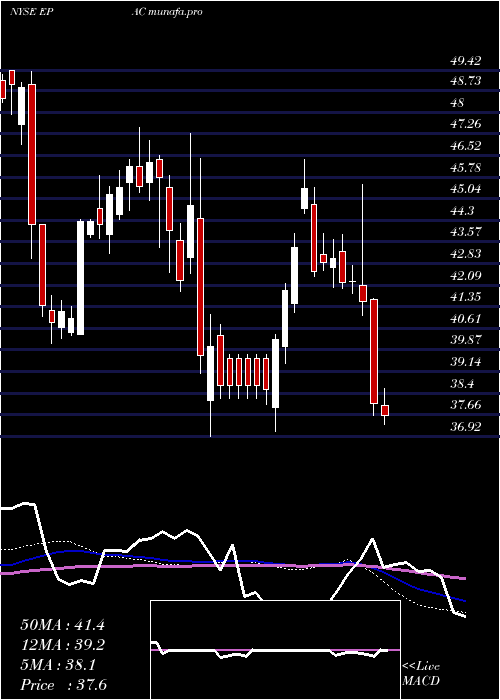Click the 45.78 price axis label
Screen dimensions: 500x700
(x=466, y=168)
